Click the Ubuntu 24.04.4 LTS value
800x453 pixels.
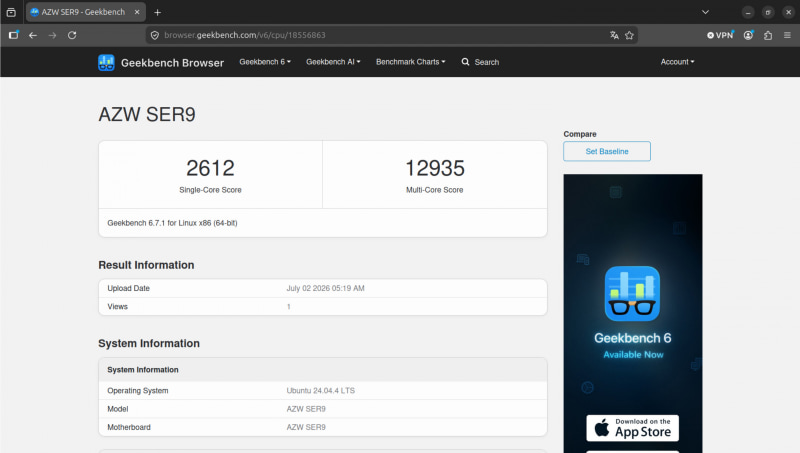click(320, 391)
